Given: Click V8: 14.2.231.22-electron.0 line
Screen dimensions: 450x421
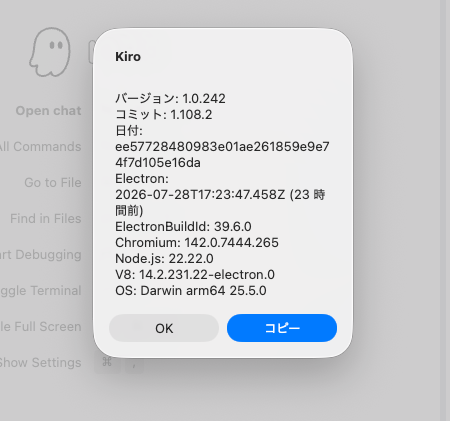Looking at the screenshot, I should 195,275.
